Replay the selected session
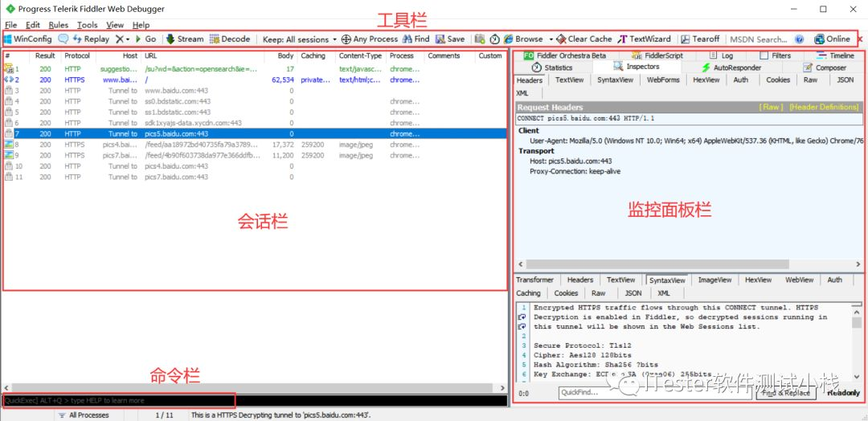This screenshot has height=421, width=868. tap(91, 39)
